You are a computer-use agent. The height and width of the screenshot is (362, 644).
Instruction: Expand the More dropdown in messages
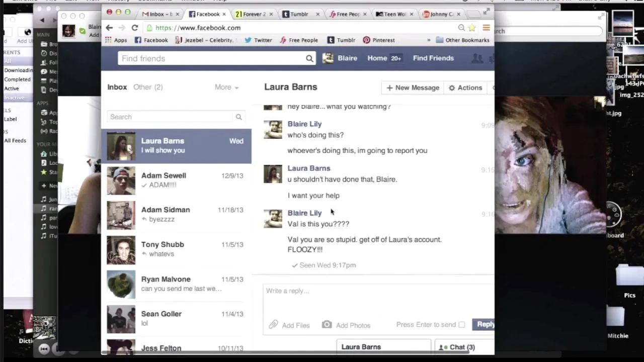click(226, 87)
